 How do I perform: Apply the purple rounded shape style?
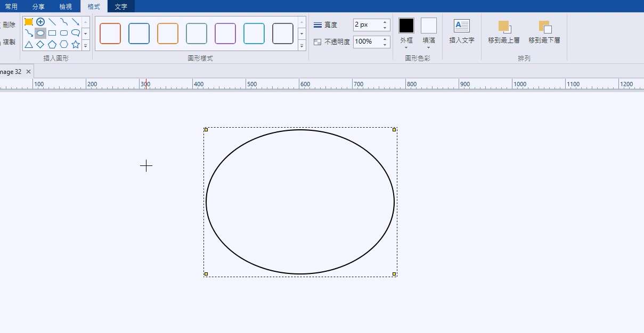(x=225, y=34)
